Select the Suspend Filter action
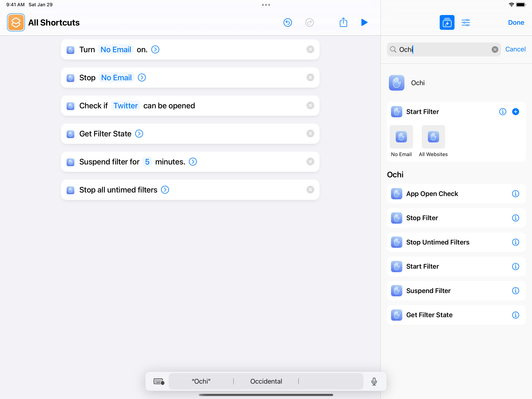This screenshot has width=532, height=399. 428,291
